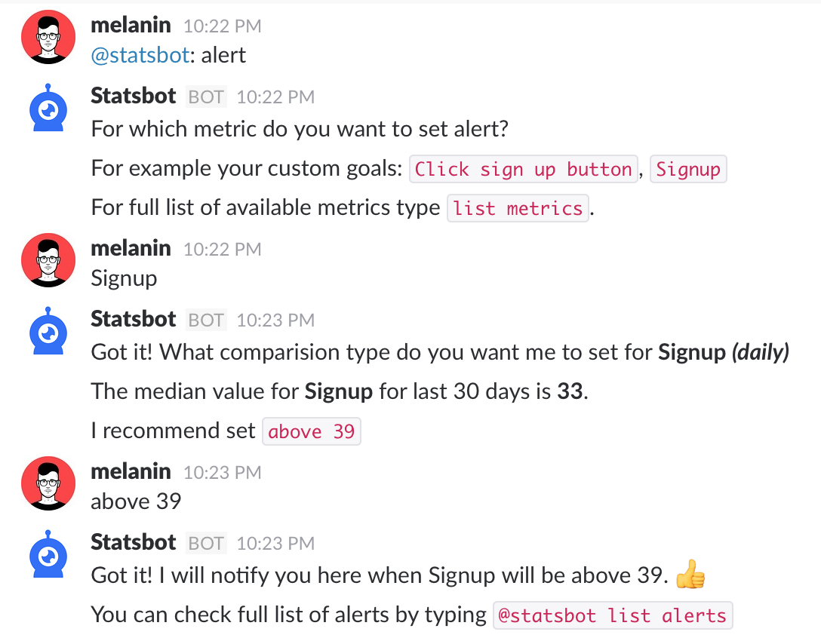Open Statsbot username above the "Got it! What comparision" message
Viewport: 821px width, 644px height.
[x=133, y=319]
